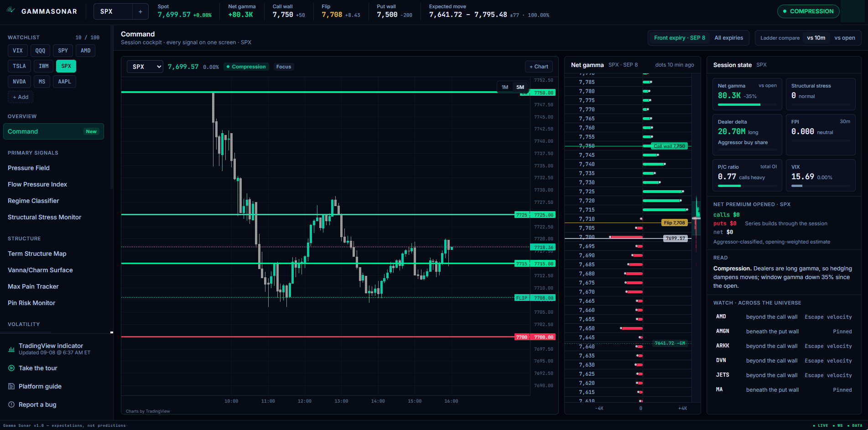Click the TradingView indicator link
The height and width of the screenshot is (430, 868).
51,346
